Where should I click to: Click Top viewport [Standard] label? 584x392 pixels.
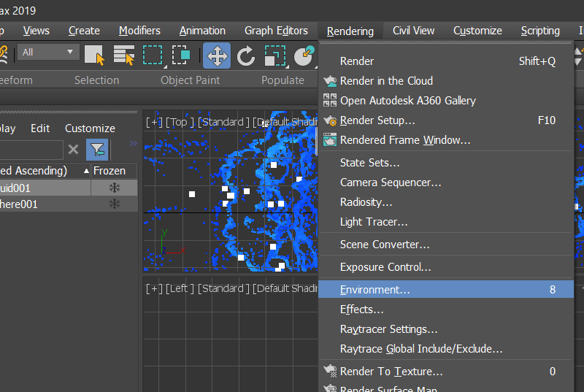click(x=223, y=122)
